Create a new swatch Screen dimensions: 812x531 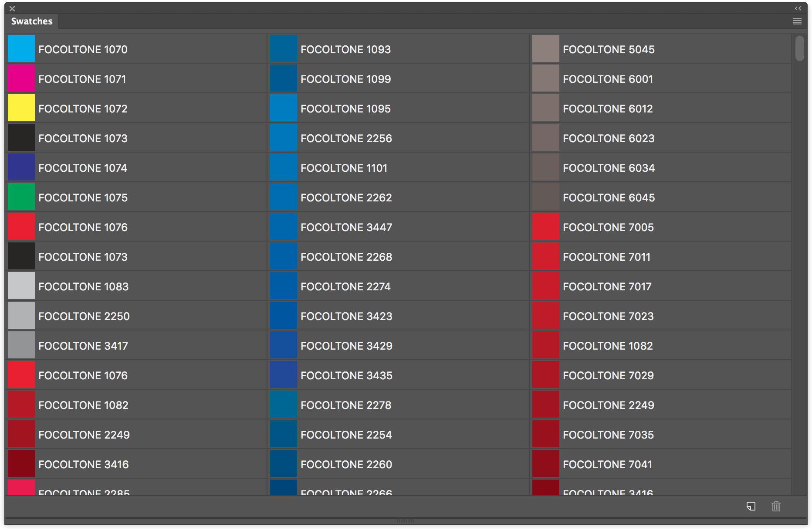750,507
